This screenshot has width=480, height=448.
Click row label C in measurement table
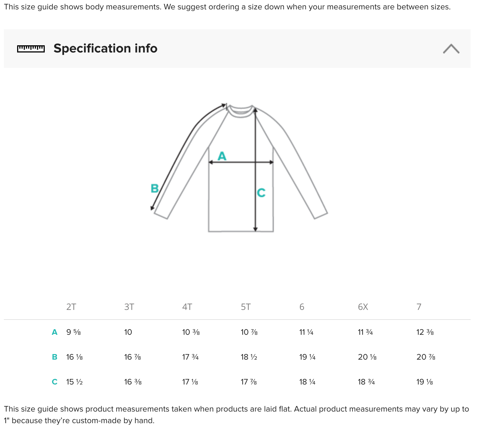(x=55, y=382)
